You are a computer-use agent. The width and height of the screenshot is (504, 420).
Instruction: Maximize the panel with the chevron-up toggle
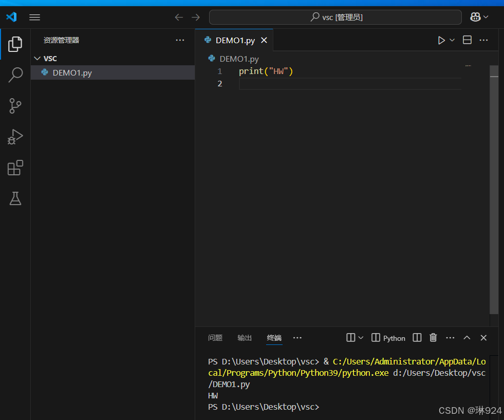coord(466,337)
